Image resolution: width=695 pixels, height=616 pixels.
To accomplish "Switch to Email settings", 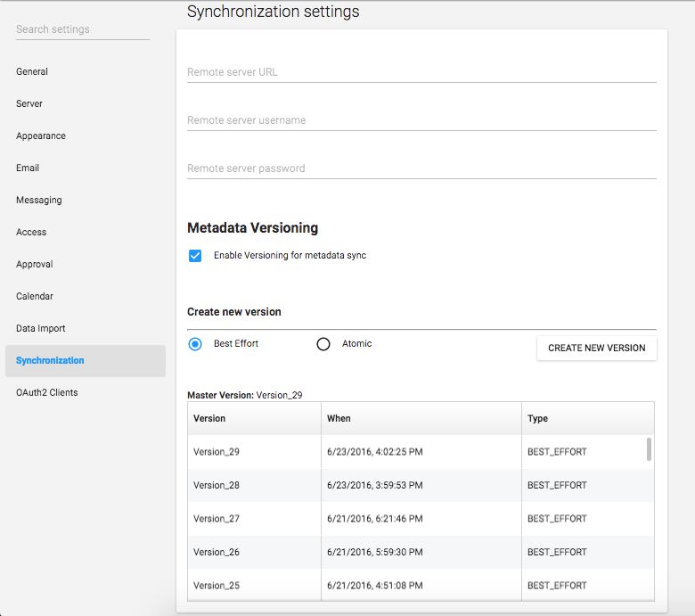I will click(x=28, y=168).
